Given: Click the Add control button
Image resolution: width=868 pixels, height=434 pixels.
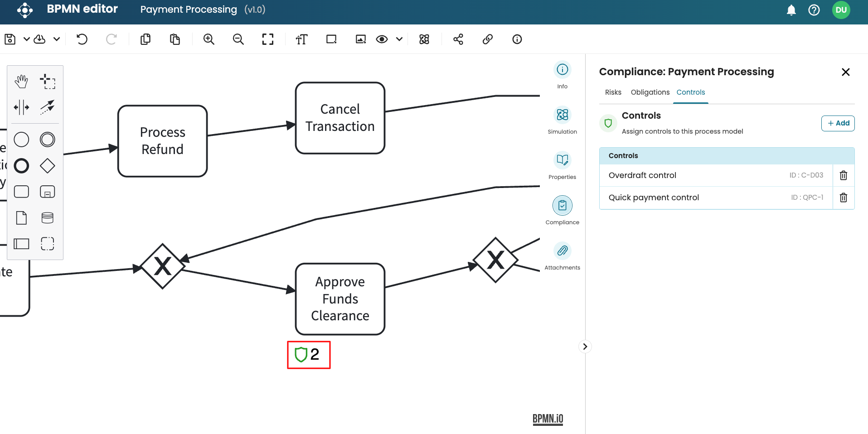Looking at the screenshot, I should pos(838,123).
